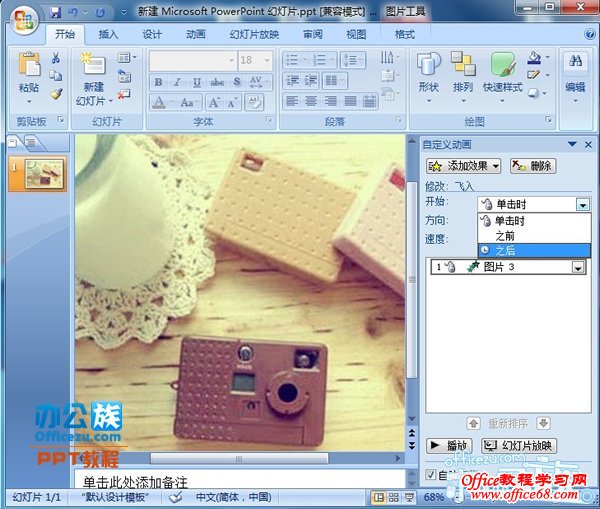
Task: Click the horizontal scrollbar under the slide
Action: click(239, 458)
